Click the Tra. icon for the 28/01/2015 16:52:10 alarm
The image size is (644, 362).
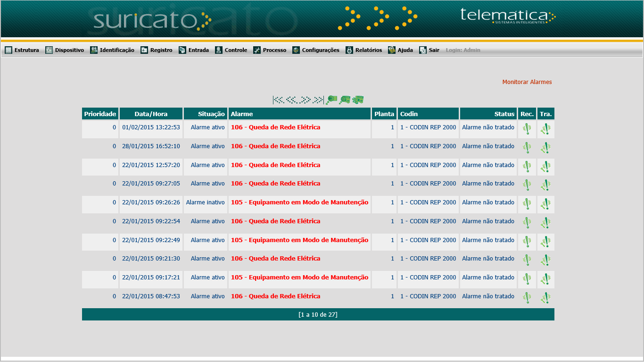(545, 147)
